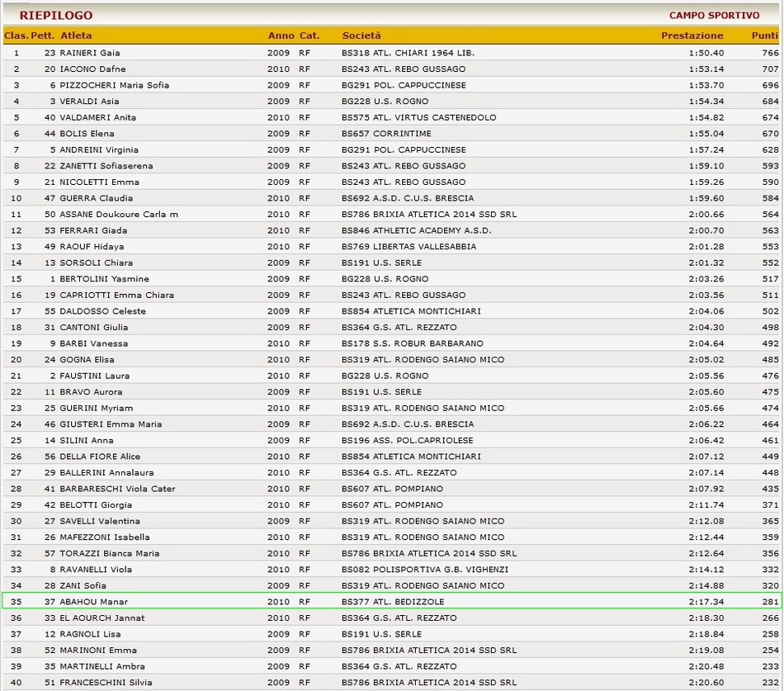Select athlete RAVANELLI Viola

point(96,570)
